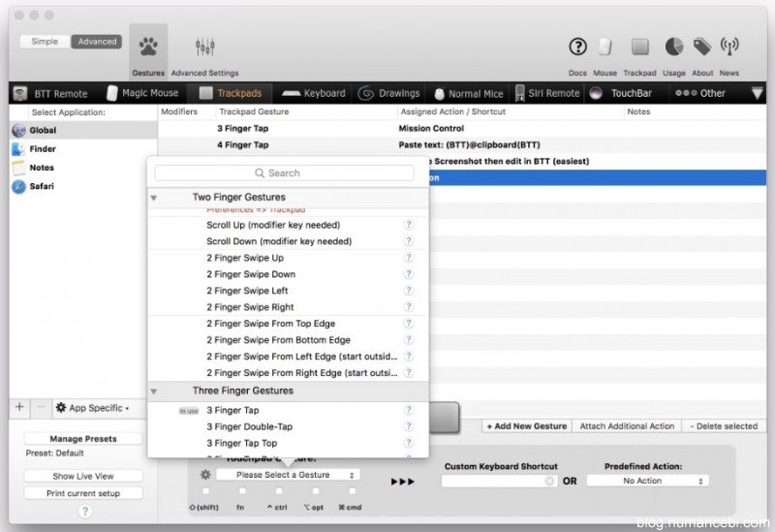Switch to Simple mode
The image size is (775, 532).
click(45, 42)
